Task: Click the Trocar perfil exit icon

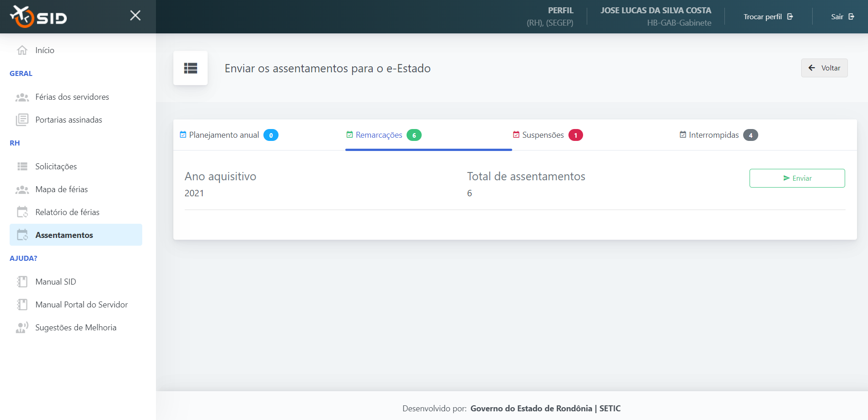Action: tap(790, 16)
